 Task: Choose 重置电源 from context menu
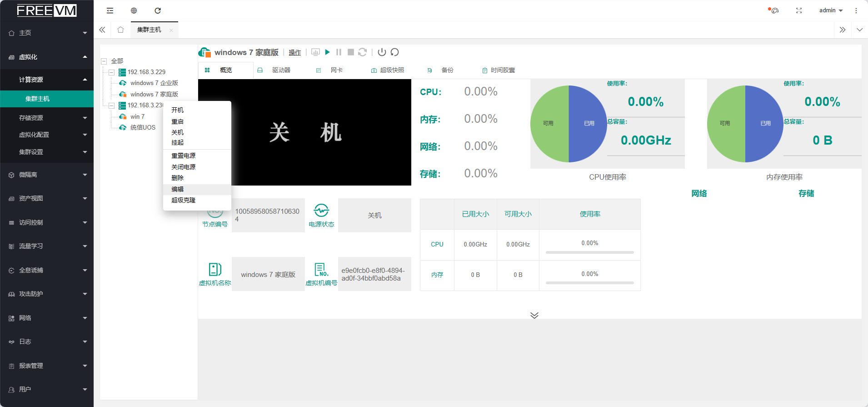[197, 156]
